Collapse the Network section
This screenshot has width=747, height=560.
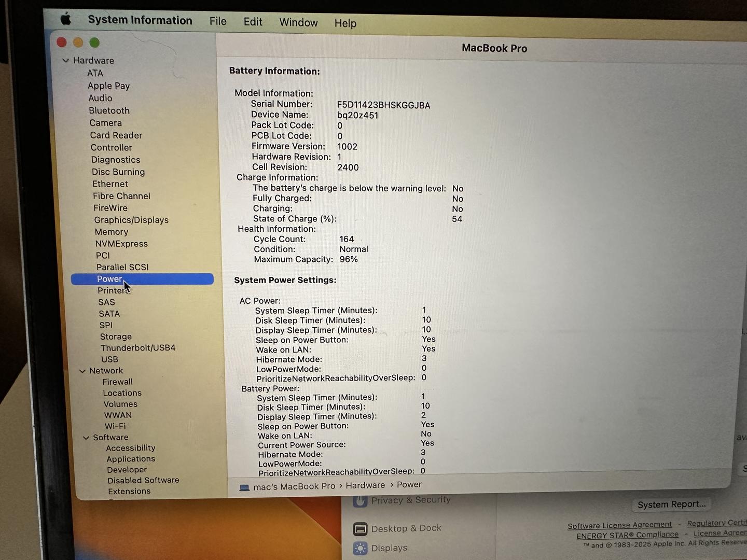[82, 371]
